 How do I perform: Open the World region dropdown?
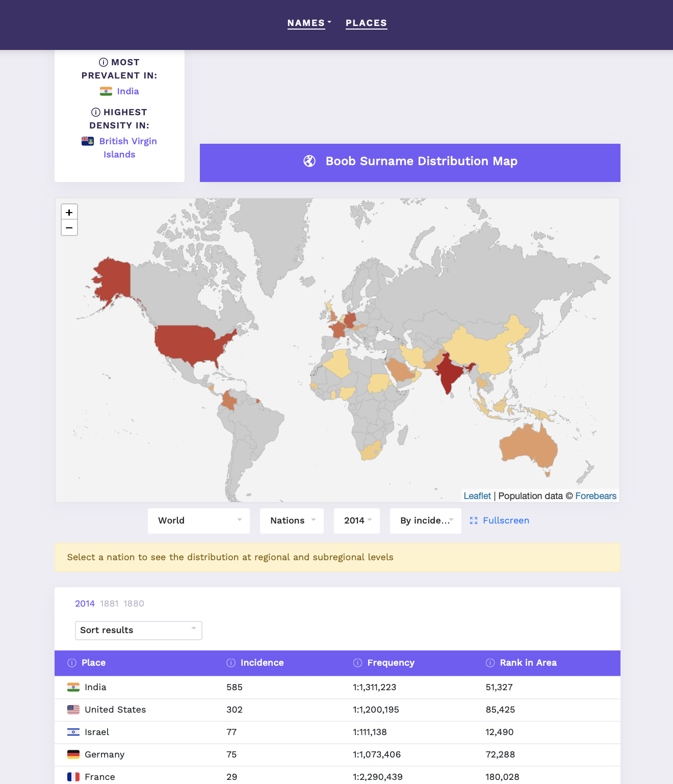click(x=199, y=520)
